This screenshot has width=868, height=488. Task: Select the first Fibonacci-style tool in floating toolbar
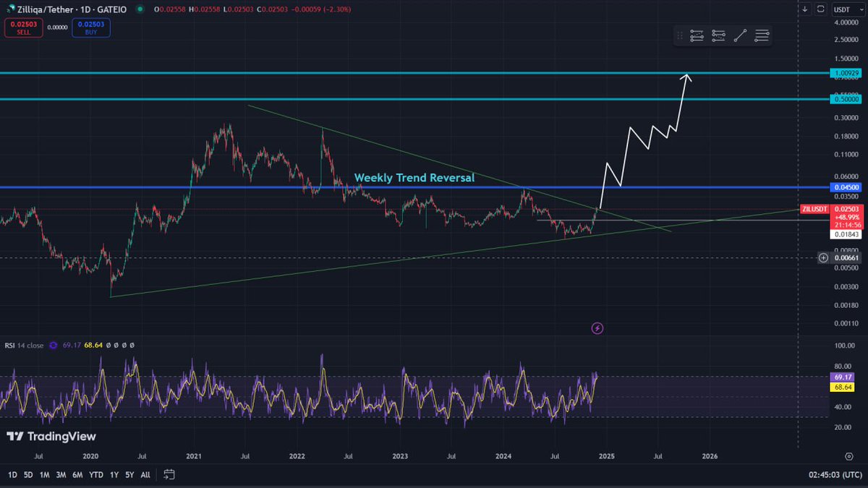click(697, 35)
